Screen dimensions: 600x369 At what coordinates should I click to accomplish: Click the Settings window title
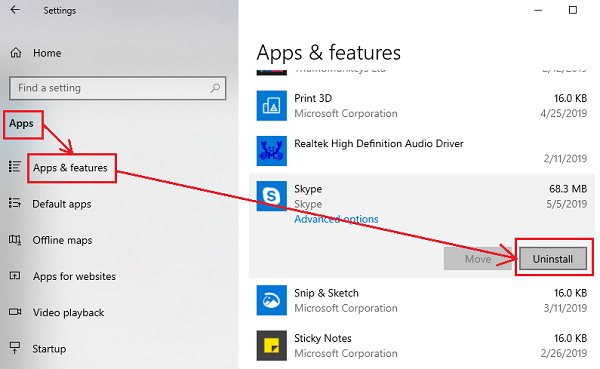pos(60,10)
